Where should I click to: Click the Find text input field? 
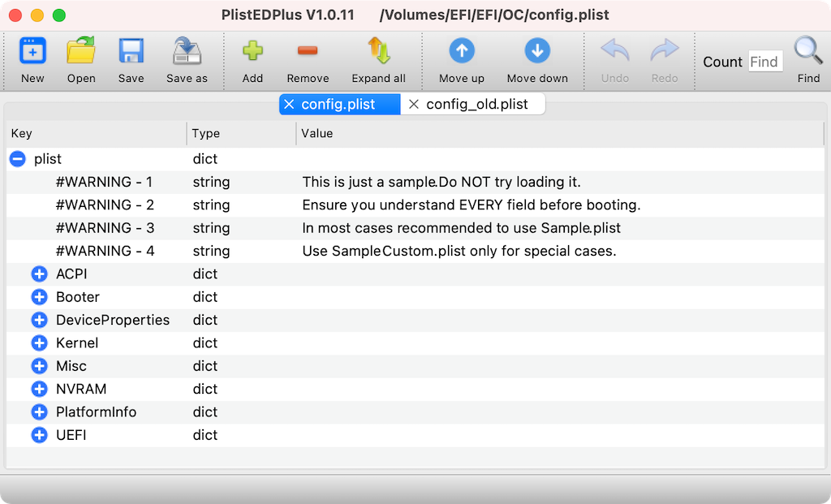765,62
